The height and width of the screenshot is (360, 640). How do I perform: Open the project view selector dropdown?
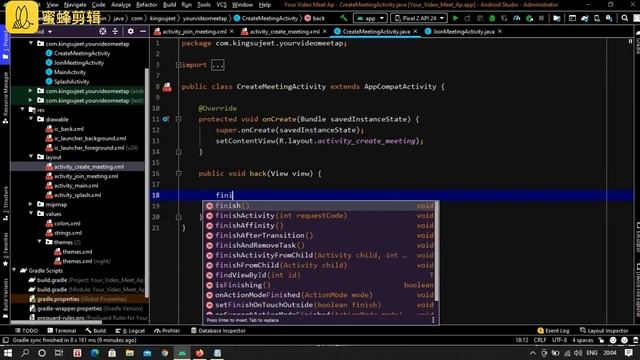point(50,31)
